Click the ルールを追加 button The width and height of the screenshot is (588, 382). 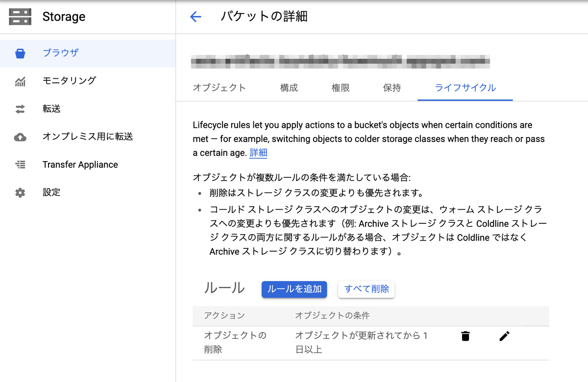pos(294,289)
